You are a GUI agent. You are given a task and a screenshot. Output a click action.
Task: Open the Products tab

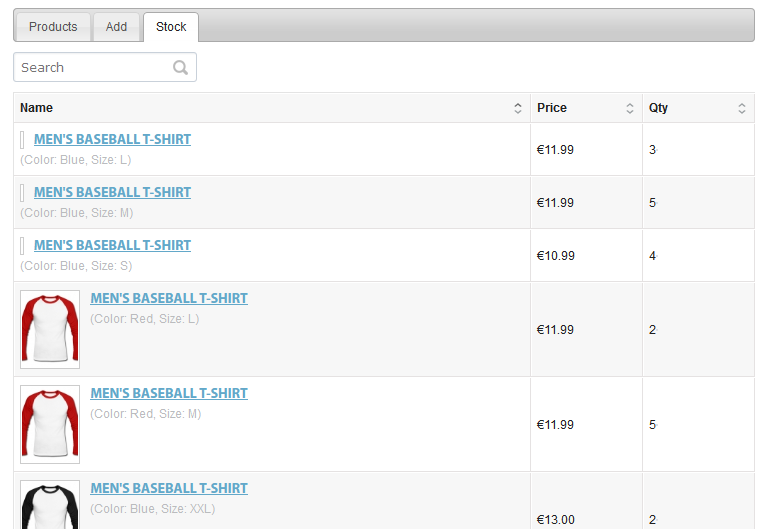pos(53,27)
